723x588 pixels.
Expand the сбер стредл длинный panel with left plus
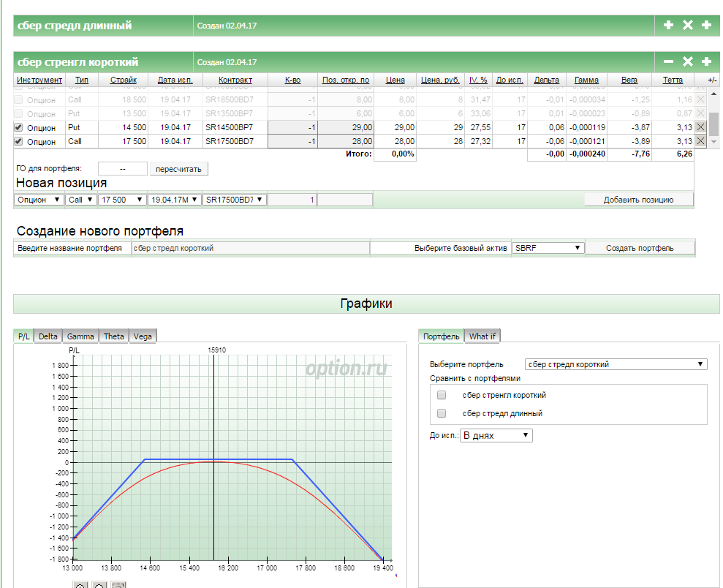pyautogui.click(x=668, y=26)
